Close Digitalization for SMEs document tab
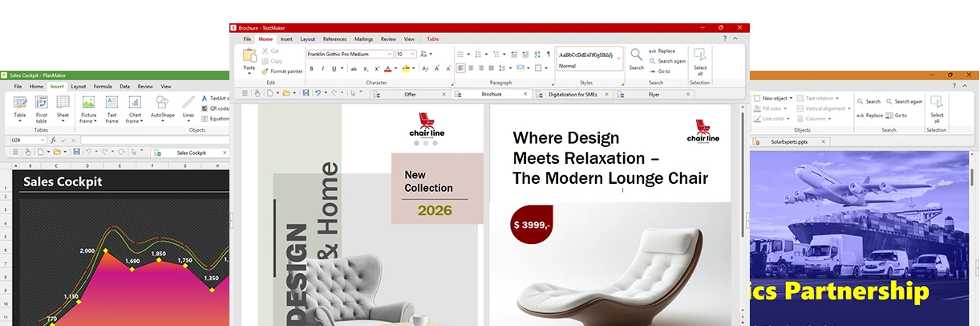This screenshot has height=326, width=980. point(608,94)
